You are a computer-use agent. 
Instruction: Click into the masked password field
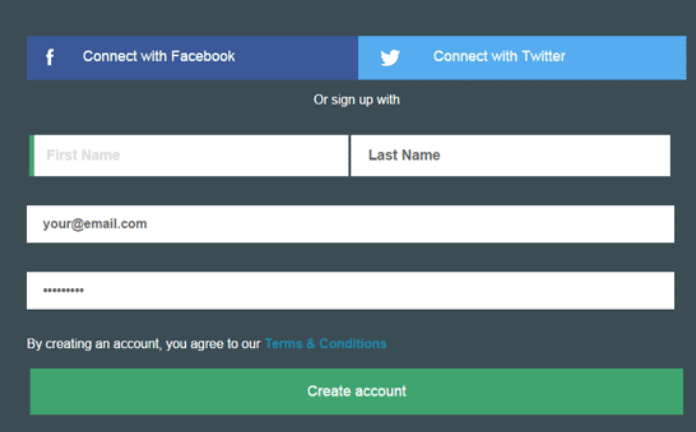(350, 290)
